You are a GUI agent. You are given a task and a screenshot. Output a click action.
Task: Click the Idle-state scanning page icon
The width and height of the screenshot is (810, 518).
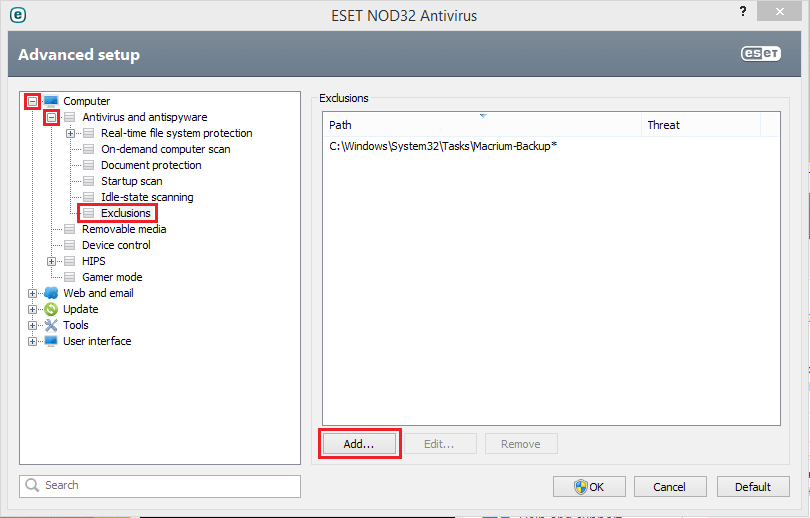[89, 197]
